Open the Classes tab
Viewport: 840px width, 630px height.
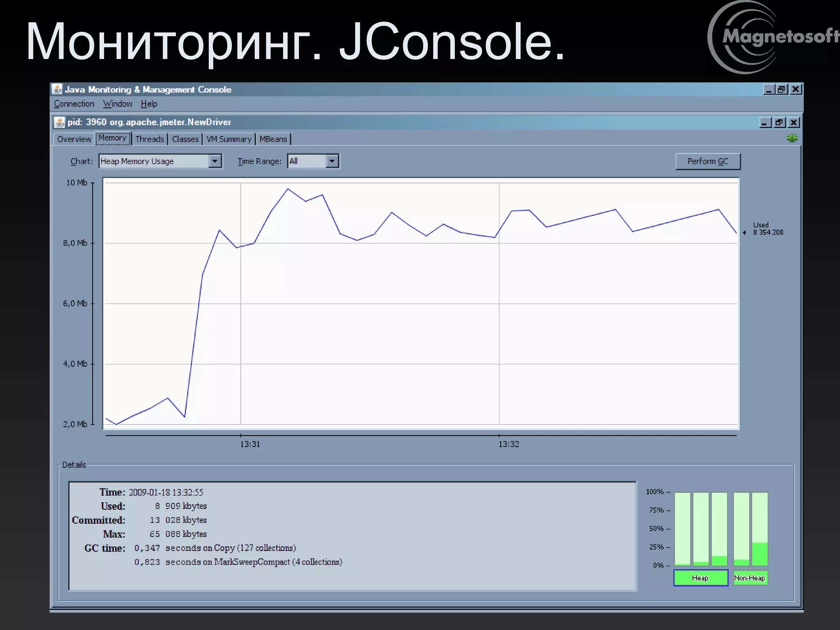click(185, 139)
